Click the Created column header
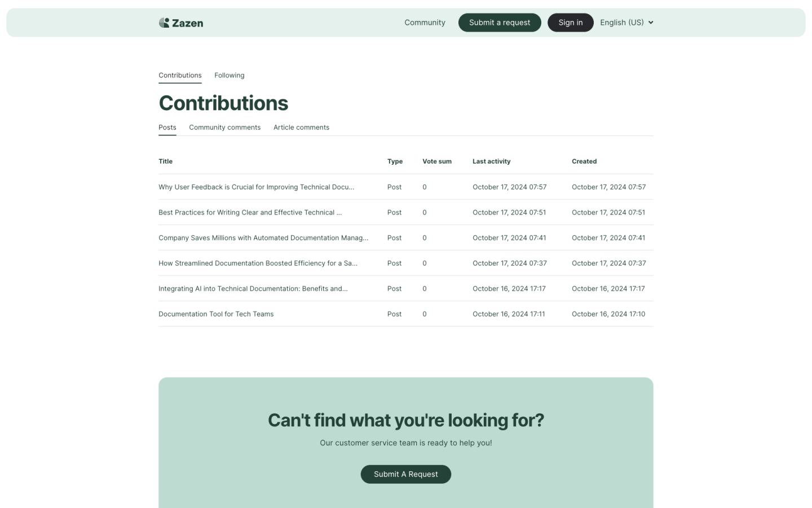Screen dimensions: 812x508 click(584, 161)
